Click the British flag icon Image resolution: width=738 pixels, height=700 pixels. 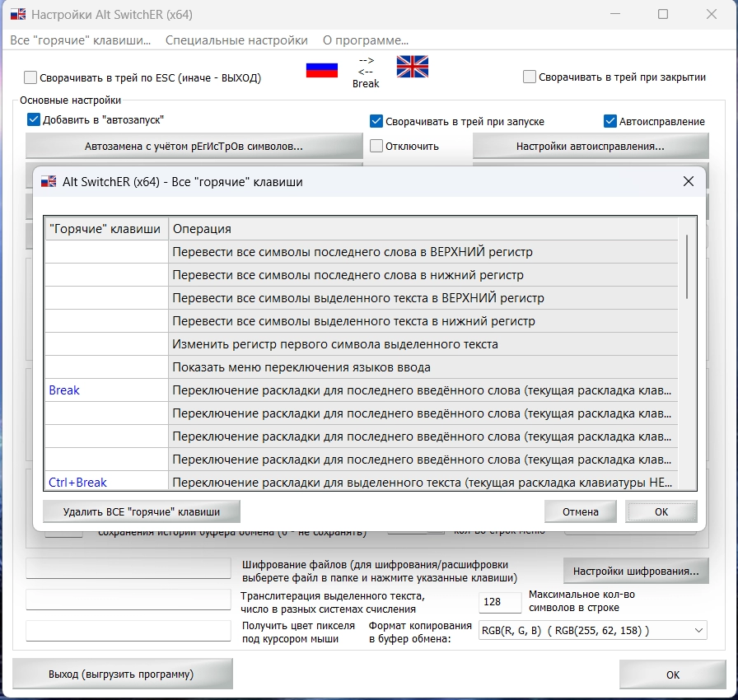pos(413,67)
